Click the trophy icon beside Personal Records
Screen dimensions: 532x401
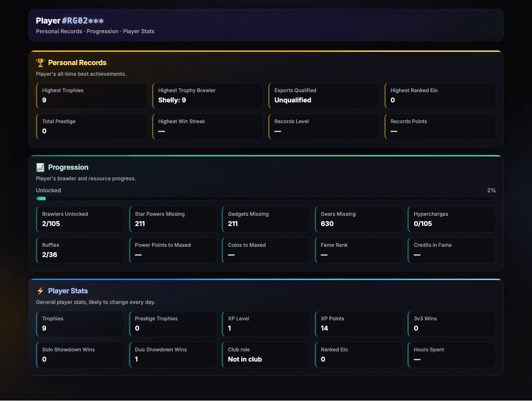(x=40, y=63)
